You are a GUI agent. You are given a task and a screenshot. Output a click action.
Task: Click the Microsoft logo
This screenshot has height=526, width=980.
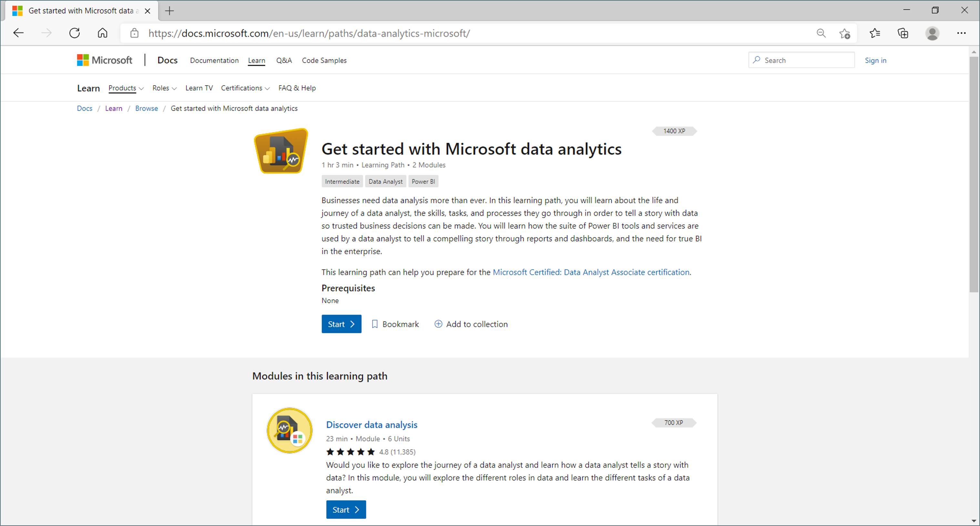pyautogui.click(x=105, y=60)
